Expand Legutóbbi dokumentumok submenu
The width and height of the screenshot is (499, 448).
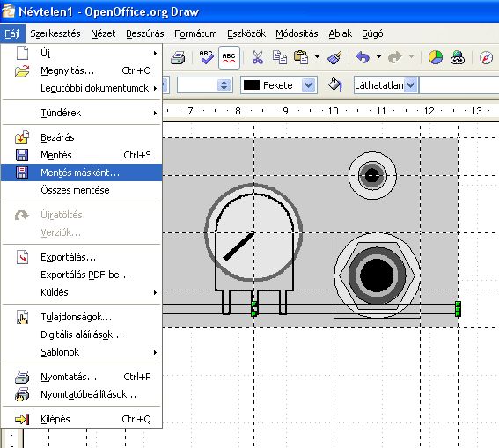click(82, 88)
